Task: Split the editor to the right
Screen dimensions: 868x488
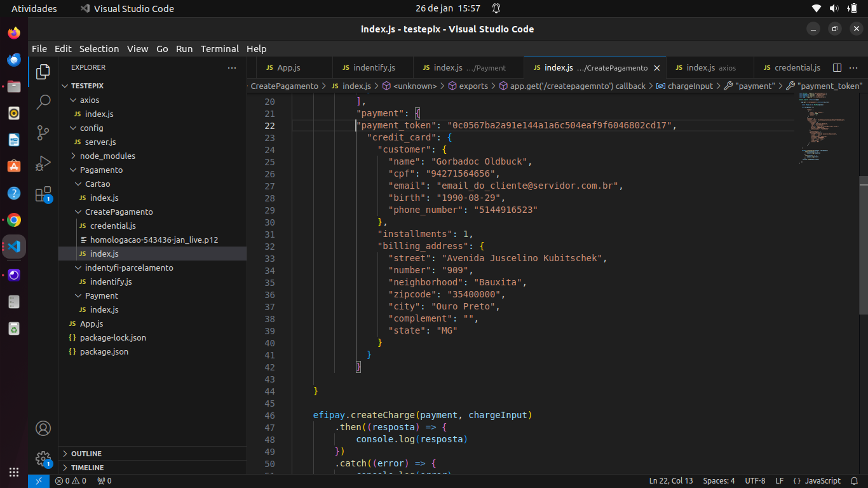Action: pos(837,67)
